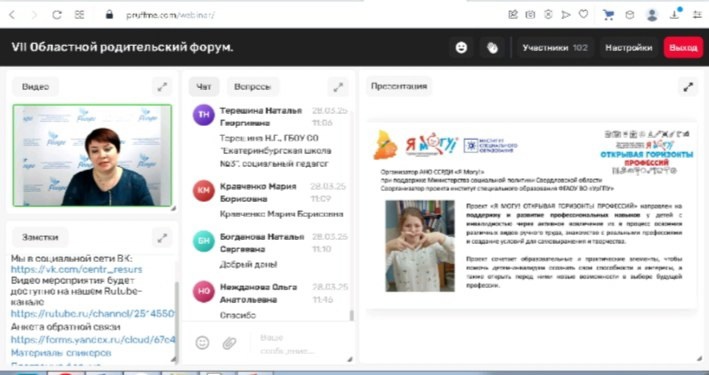Select the Заметки tab
The width and height of the screenshot is (709, 375).
pyautogui.click(x=40, y=237)
